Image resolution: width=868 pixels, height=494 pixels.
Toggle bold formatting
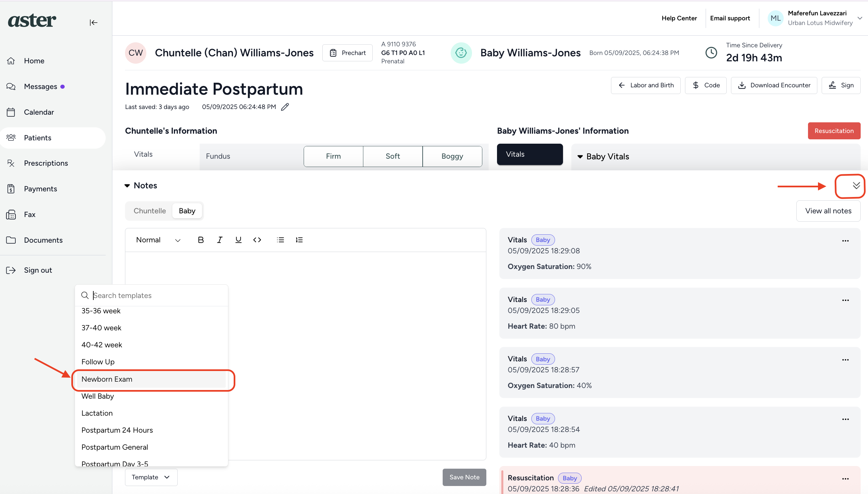[200, 240]
